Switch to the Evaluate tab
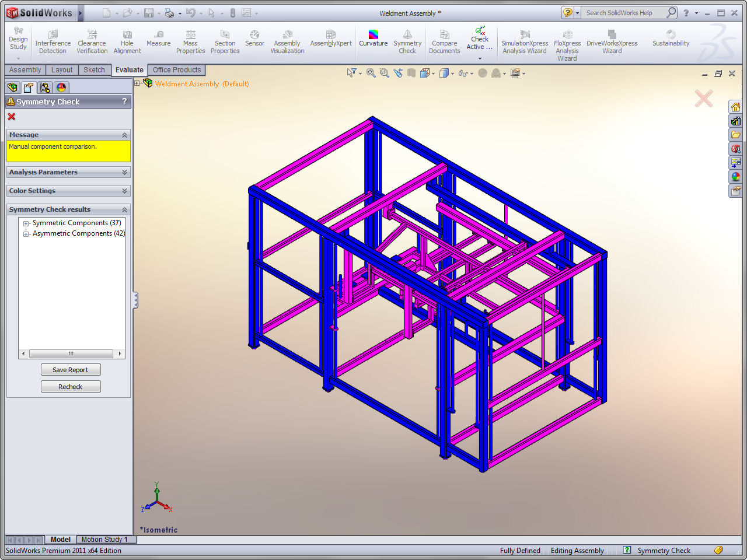 coord(129,69)
